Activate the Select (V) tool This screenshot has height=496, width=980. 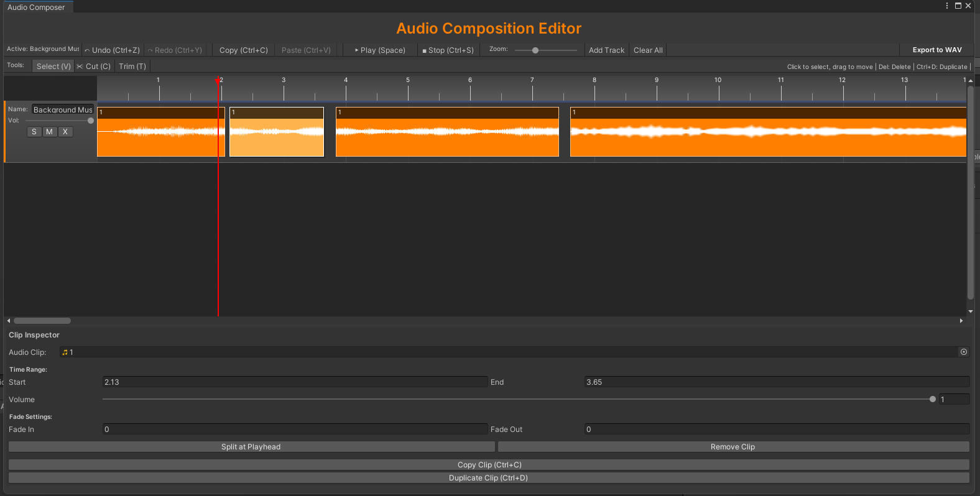53,67
